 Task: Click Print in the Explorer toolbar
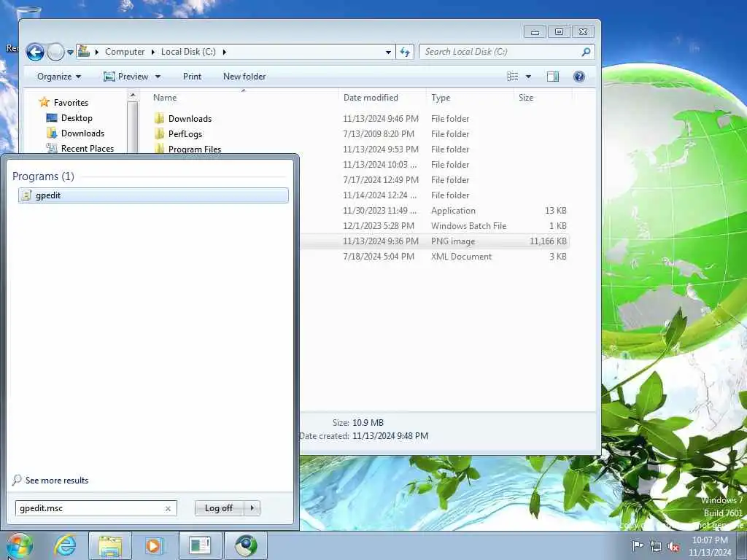coord(192,77)
